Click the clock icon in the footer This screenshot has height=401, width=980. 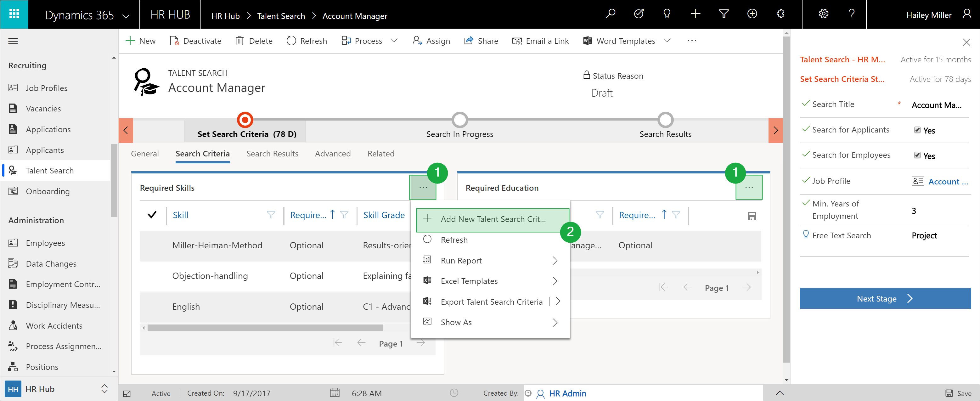pos(454,393)
